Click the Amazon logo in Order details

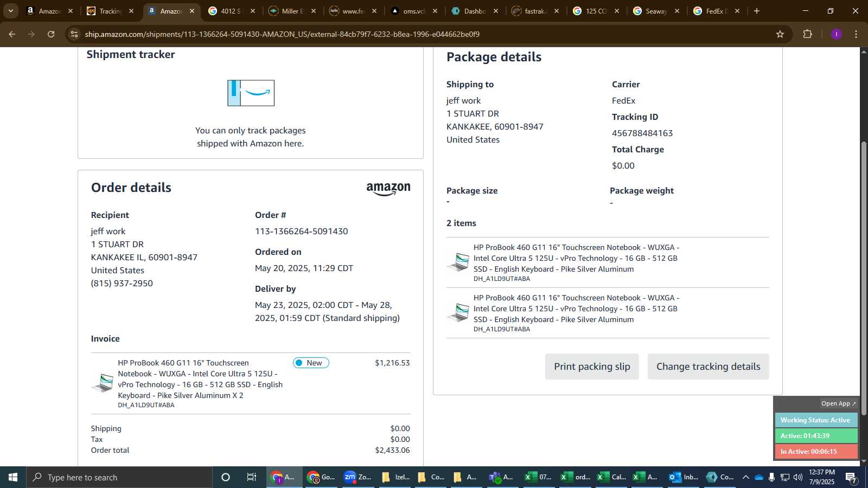click(x=388, y=189)
